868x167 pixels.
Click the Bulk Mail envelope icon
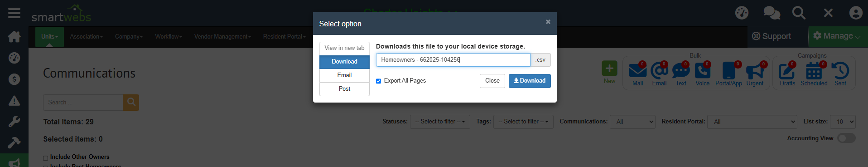click(637, 71)
